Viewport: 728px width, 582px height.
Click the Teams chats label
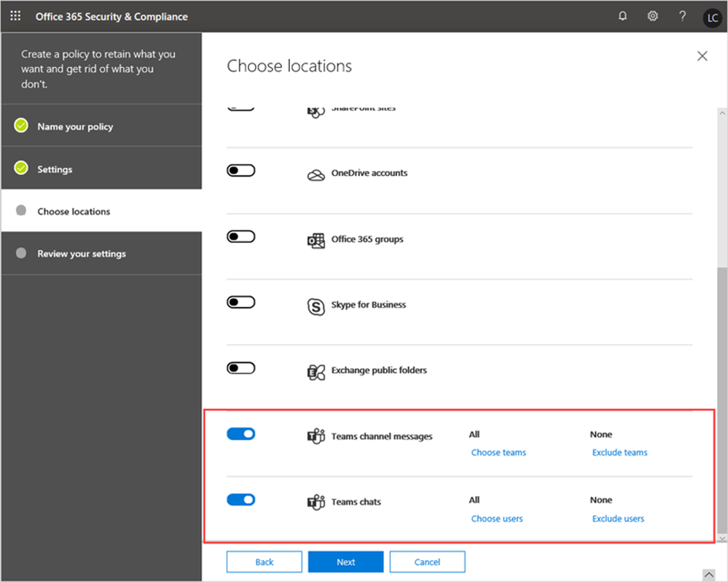click(x=356, y=502)
